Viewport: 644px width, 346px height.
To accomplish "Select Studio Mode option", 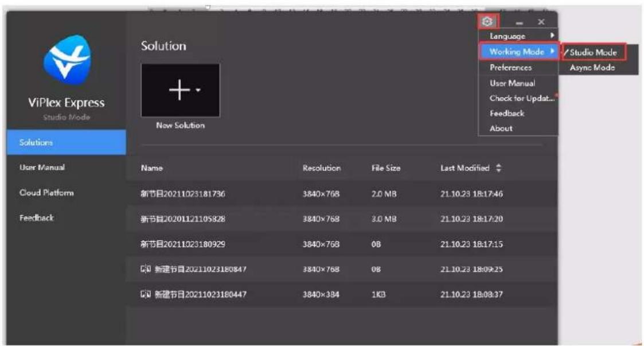I will (x=593, y=52).
